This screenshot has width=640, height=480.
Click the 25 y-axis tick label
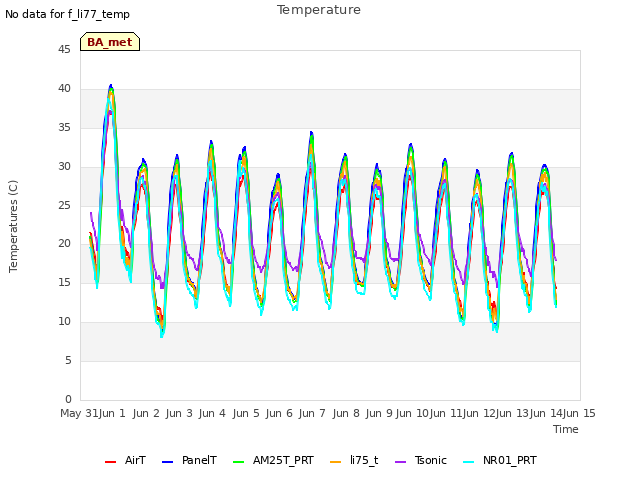coord(64,205)
